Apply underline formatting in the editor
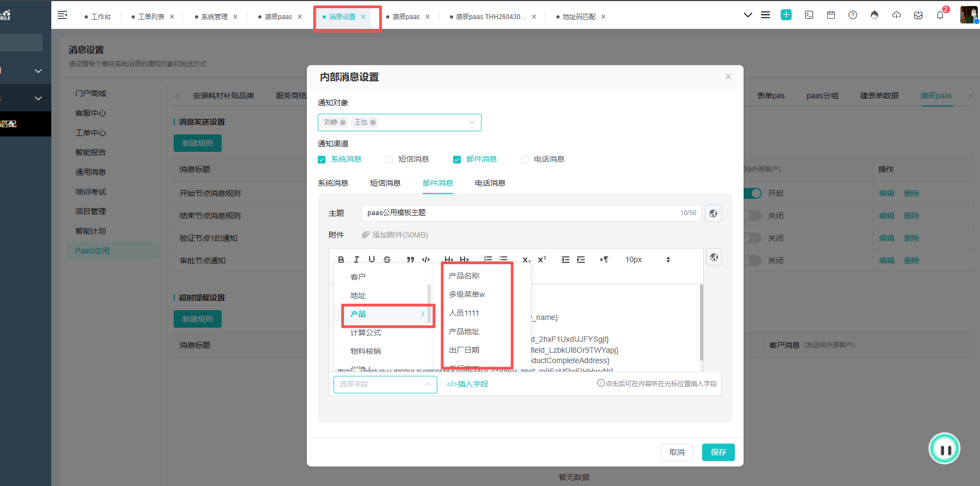The width and height of the screenshot is (980, 486). tap(372, 259)
